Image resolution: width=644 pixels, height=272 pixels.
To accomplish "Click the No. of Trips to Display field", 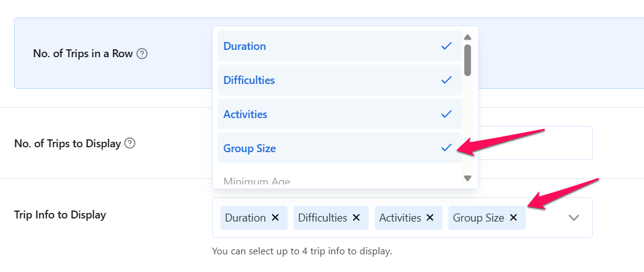I will coord(535,143).
